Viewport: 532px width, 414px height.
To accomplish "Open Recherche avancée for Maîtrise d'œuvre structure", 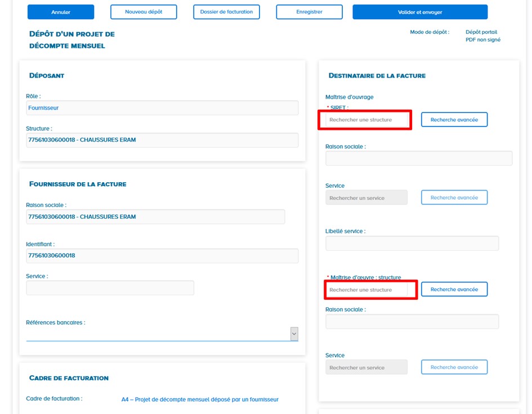I will [x=454, y=289].
